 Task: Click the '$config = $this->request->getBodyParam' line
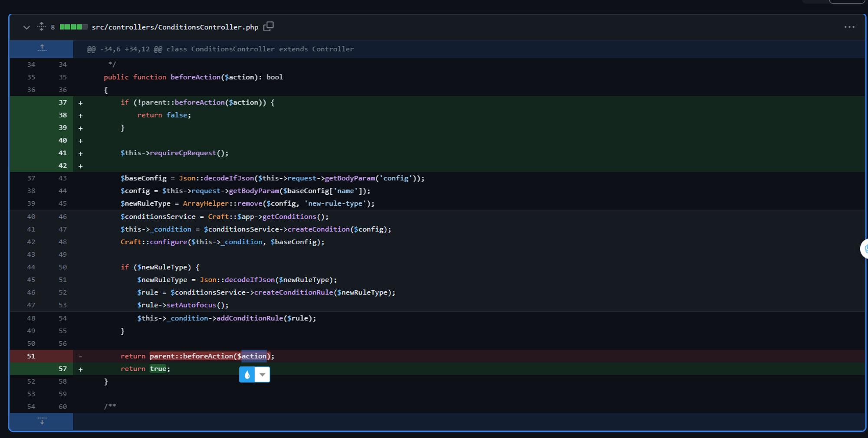coord(246,191)
